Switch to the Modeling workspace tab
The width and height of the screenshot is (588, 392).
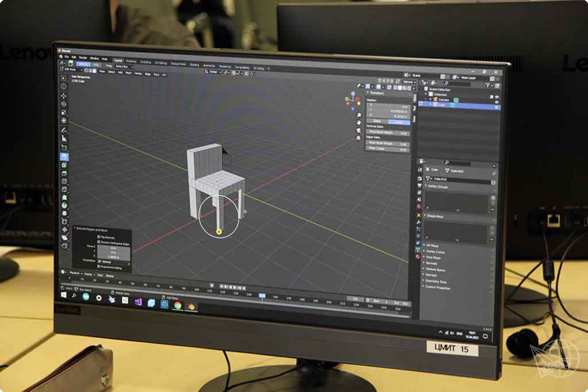pyautogui.click(x=131, y=61)
